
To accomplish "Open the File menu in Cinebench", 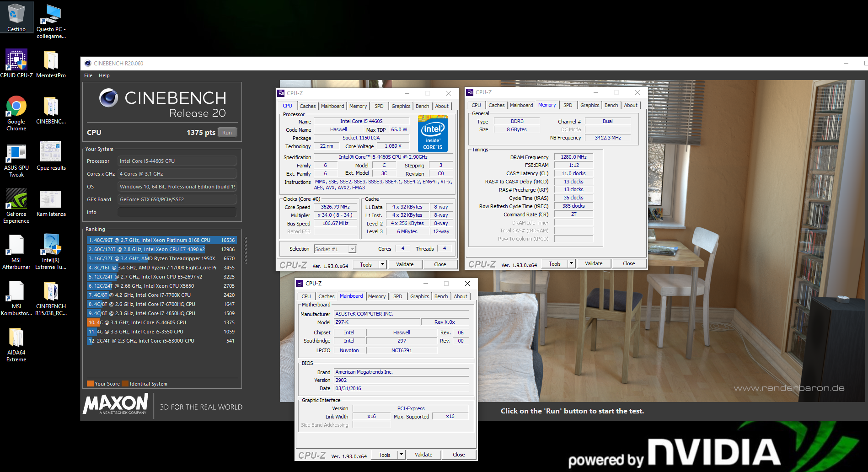I will point(88,76).
